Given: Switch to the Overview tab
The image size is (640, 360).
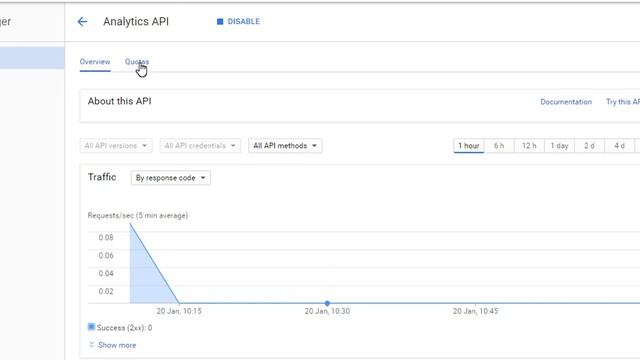Looking at the screenshot, I should click(x=95, y=62).
